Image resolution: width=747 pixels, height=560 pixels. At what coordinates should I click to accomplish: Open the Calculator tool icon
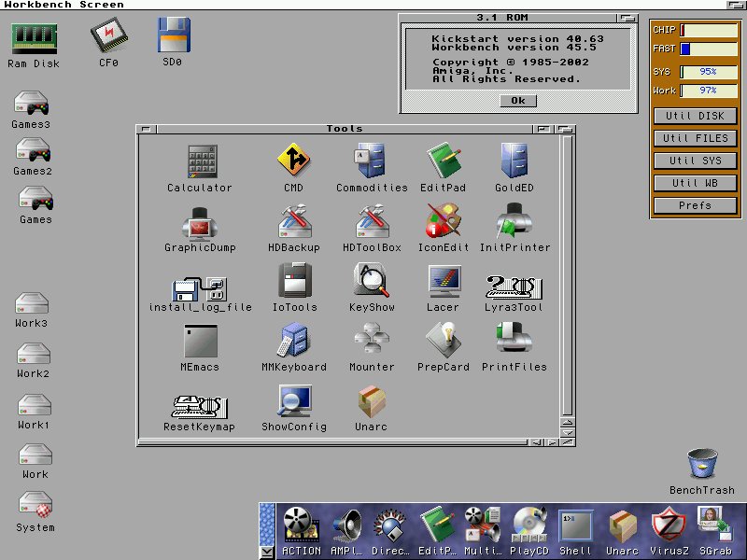click(203, 161)
